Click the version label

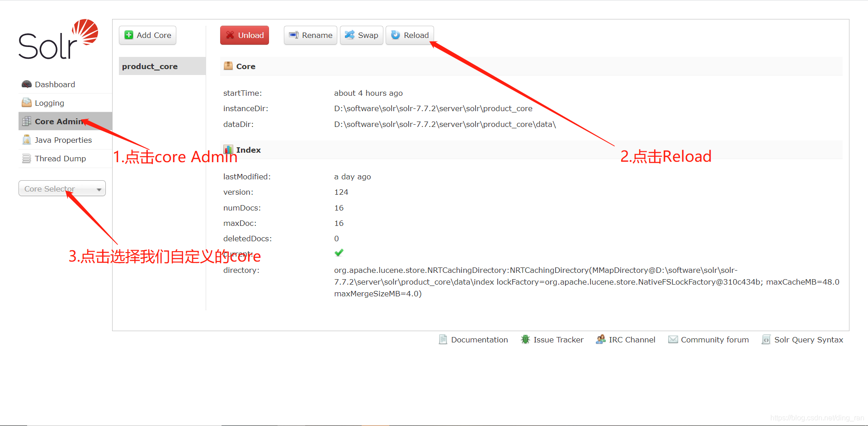click(238, 192)
